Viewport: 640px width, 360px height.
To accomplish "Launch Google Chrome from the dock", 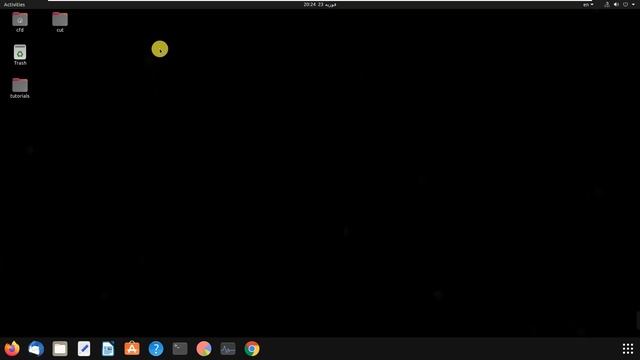I will (252, 349).
